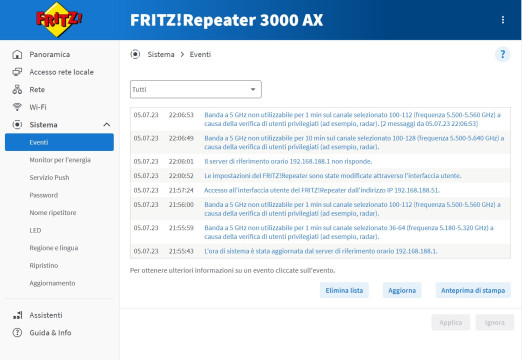The width and height of the screenshot is (522, 360).
Task: Click the Panoramica home icon
Action: pos(17,54)
